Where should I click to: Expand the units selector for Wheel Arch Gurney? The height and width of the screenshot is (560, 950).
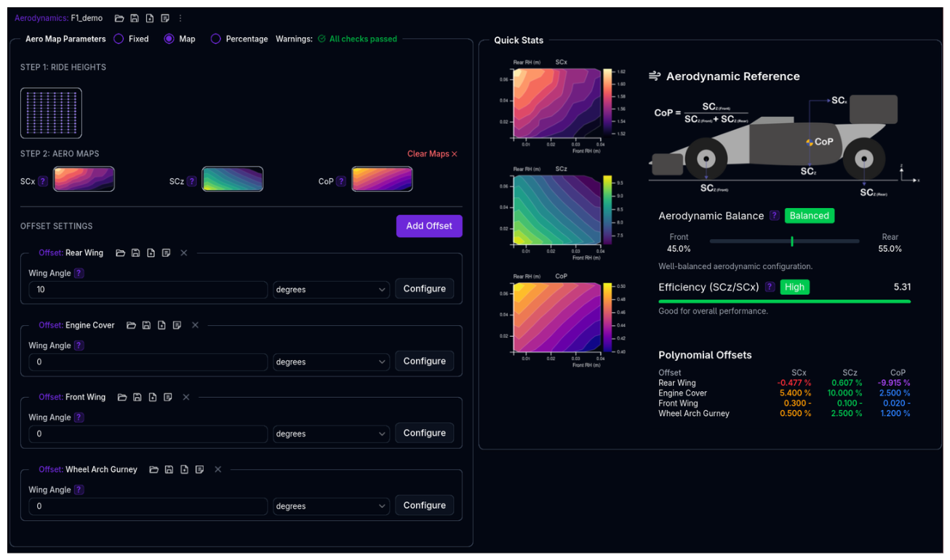pos(331,505)
